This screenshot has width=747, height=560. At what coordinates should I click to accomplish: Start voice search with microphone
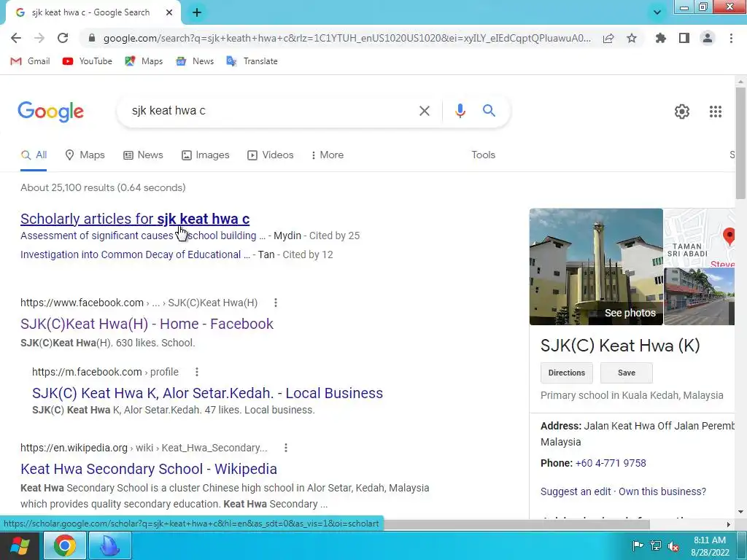click(460, 111)
